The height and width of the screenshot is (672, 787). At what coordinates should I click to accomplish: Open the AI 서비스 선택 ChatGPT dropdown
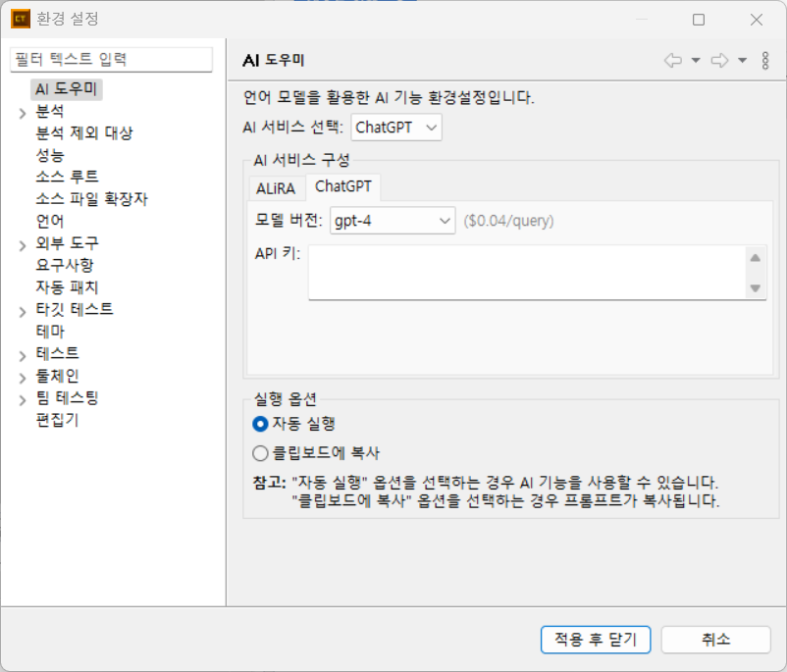pos(396,128)
